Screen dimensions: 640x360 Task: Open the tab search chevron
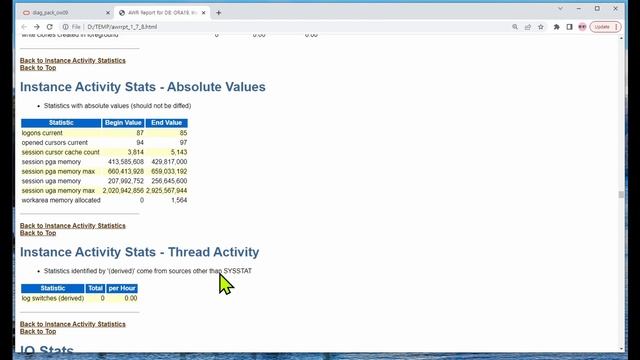[560, 9]
